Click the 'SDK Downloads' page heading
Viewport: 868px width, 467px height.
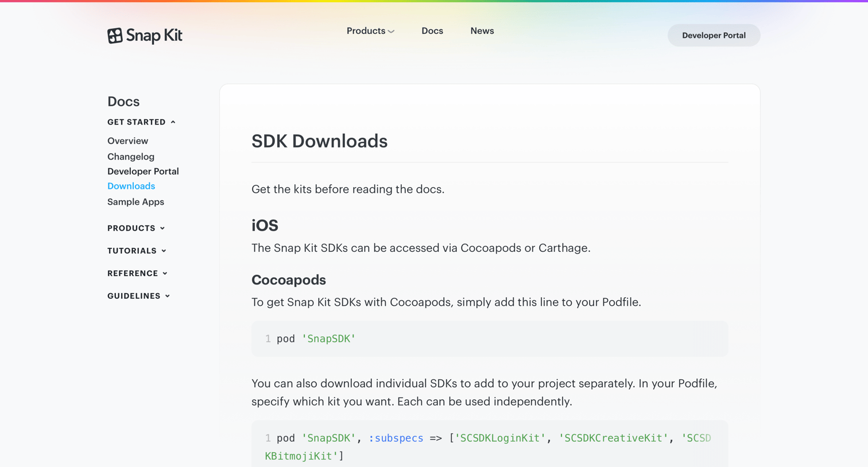pos(319,141)
